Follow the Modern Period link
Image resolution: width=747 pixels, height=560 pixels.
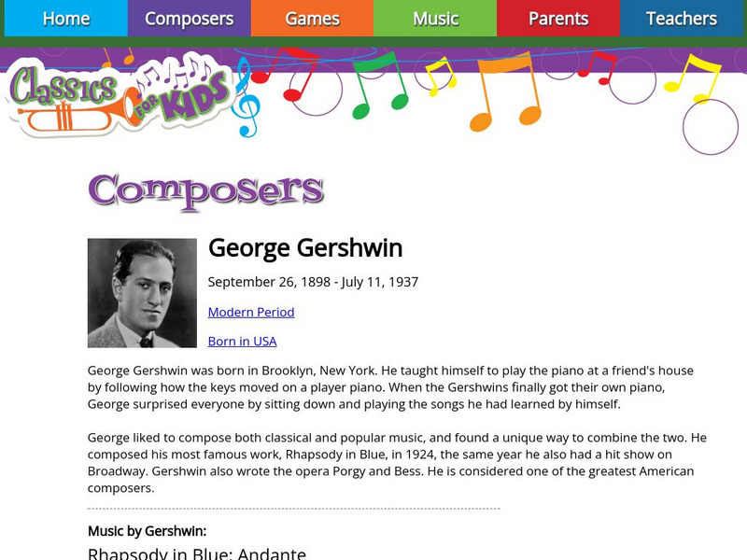click(x=251, y=312)
